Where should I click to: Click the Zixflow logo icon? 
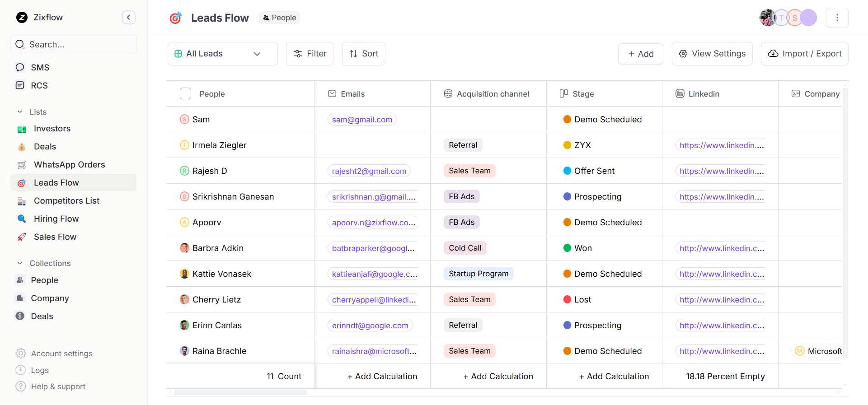(x=22, y=18)
